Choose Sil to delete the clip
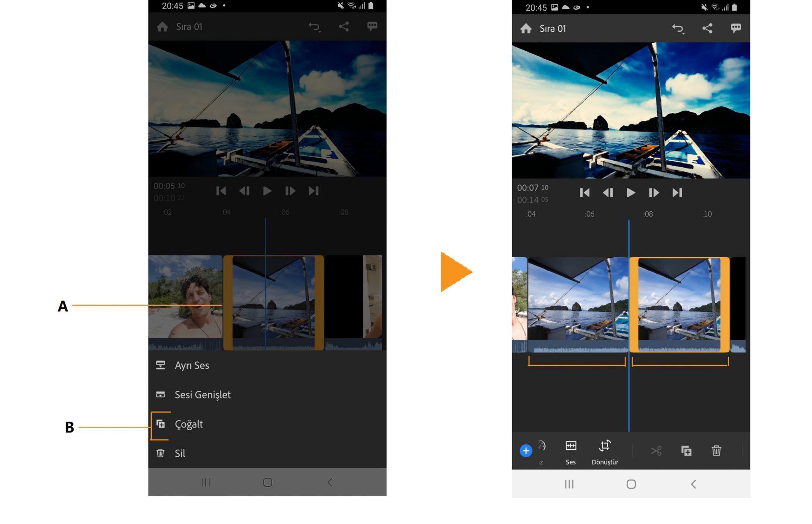 tap(180, 453)
